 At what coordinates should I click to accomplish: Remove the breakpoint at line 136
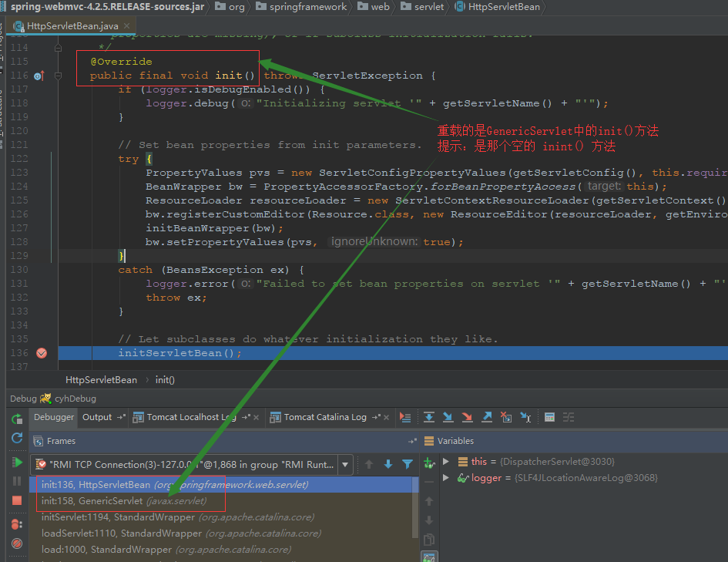(42, 353)
